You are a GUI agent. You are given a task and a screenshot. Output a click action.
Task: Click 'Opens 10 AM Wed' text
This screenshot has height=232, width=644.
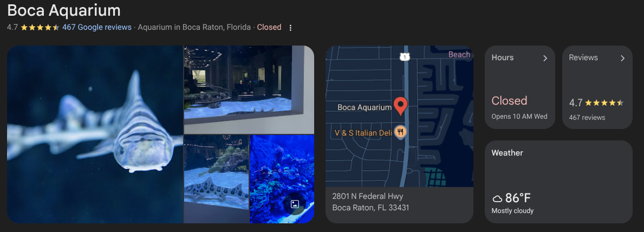click(x=519, y=117)
